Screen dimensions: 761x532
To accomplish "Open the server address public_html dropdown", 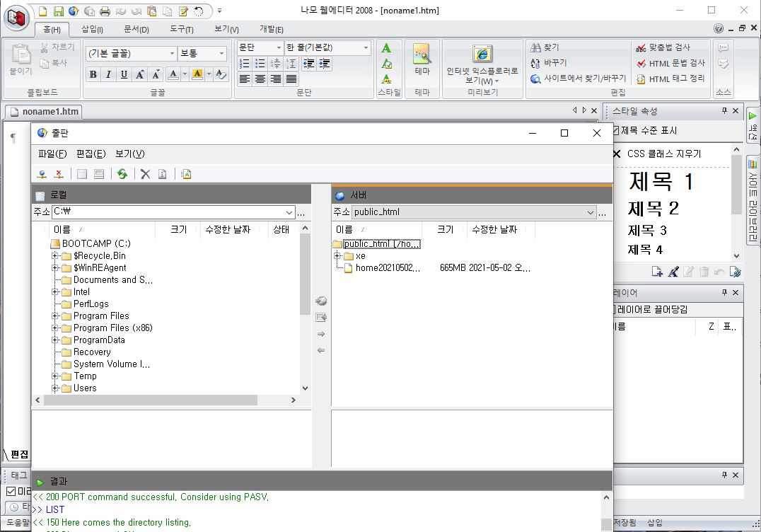I will [591, 212].
